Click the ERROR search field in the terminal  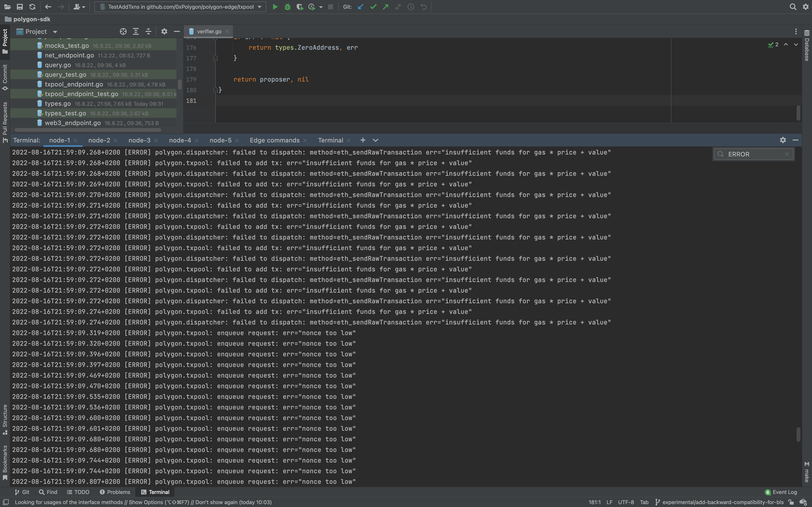tap(753, 154)
